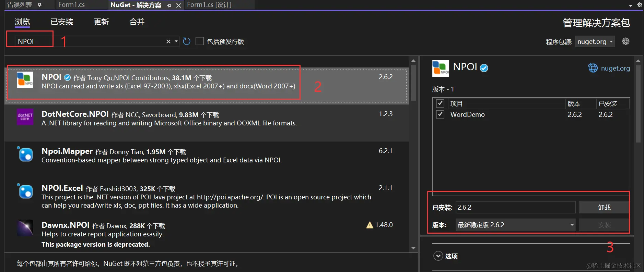The height and width of the screenshot is (272, 644).
Task: Toggle select-all projects checkbox
Action: [x=440, y=103]
